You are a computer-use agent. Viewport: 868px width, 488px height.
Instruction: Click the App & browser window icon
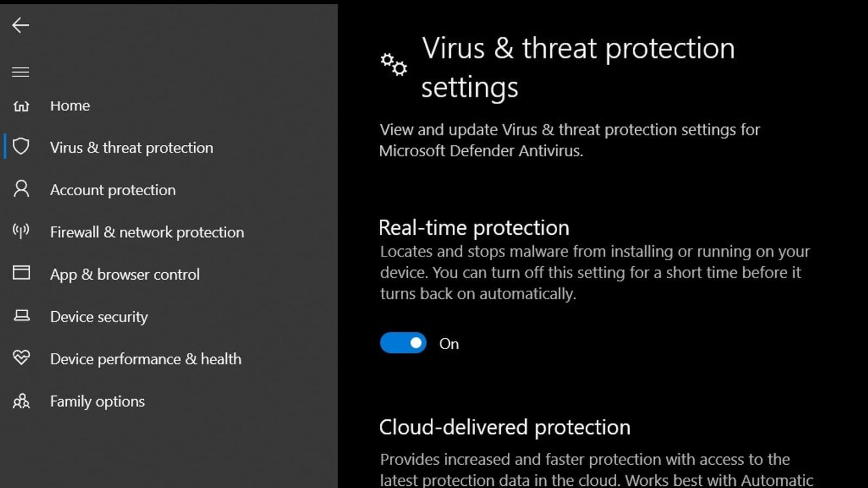(21, 273)
